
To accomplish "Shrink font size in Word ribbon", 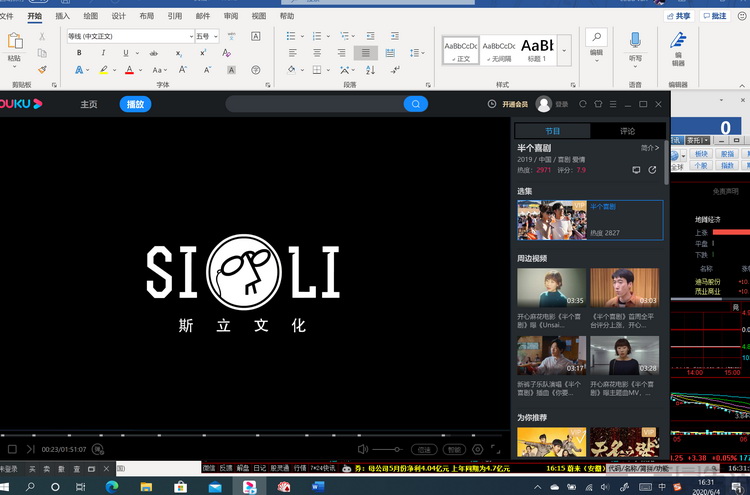I will (207, 70).
